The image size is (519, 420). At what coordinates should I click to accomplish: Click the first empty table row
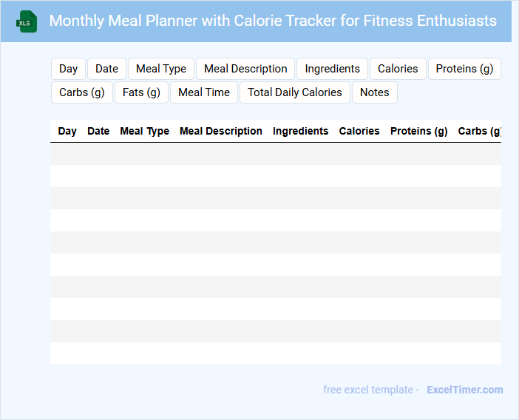pos(275,154)
